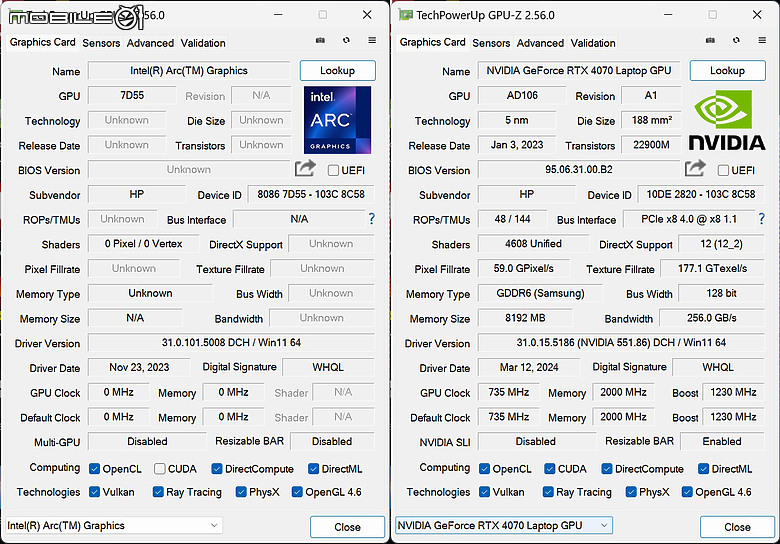Toggle Ray Tracing checkbox in Intel window
Image resolution: width=780 pixels, height=544 pixels.
(x=158, y=492)
